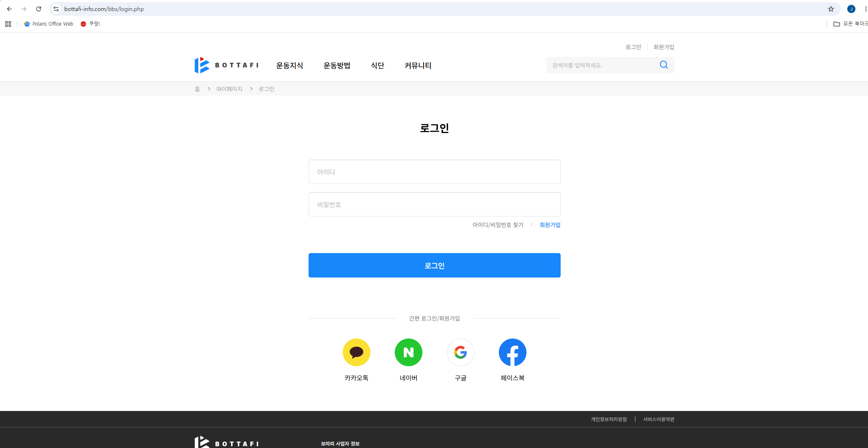Image resolution: width=868 pixels, height=448 pixels.
Task: Open the 식단 menu
Action: pos(378,66)
